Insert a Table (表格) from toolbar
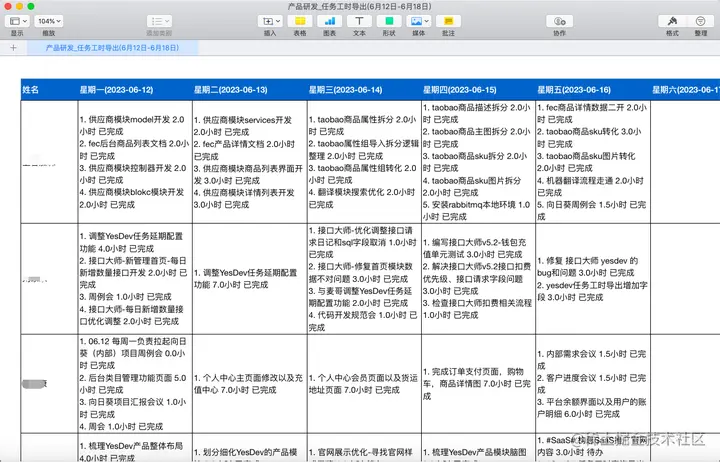 (x=300, y=21)
